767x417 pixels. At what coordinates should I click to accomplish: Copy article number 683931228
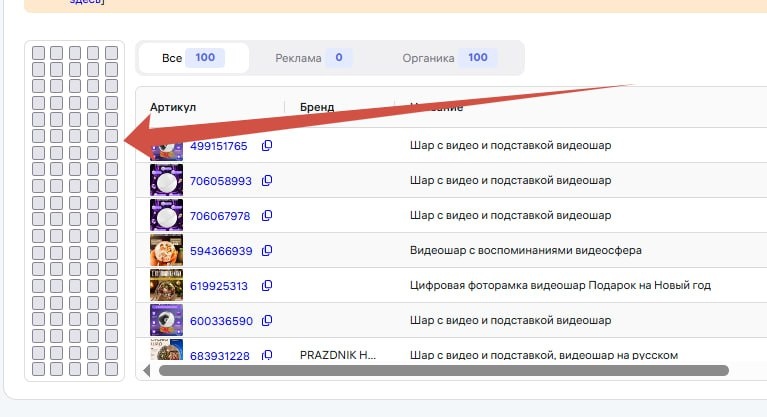click(x=267, y=355)
